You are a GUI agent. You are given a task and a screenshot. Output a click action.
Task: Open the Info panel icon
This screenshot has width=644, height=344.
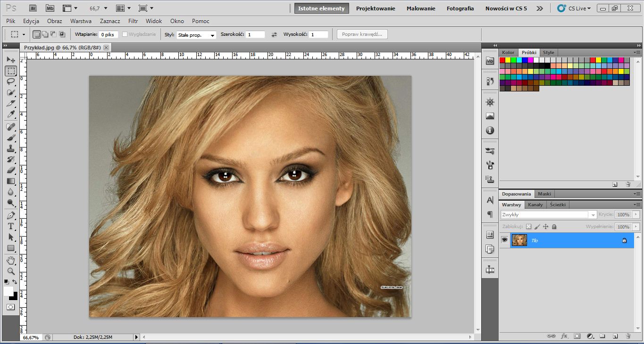click(x=490, y=130)
